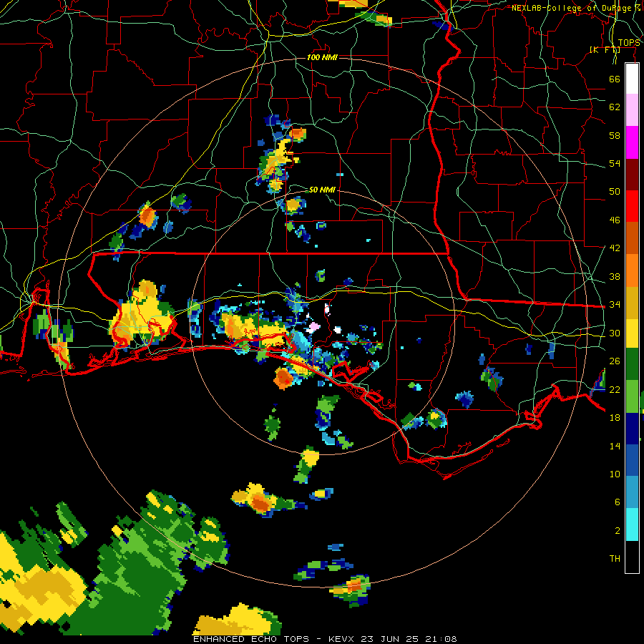Click the "TH" legend label
Image resolution: width=644 pixels, height=644 pixels.
coord(615,559)
